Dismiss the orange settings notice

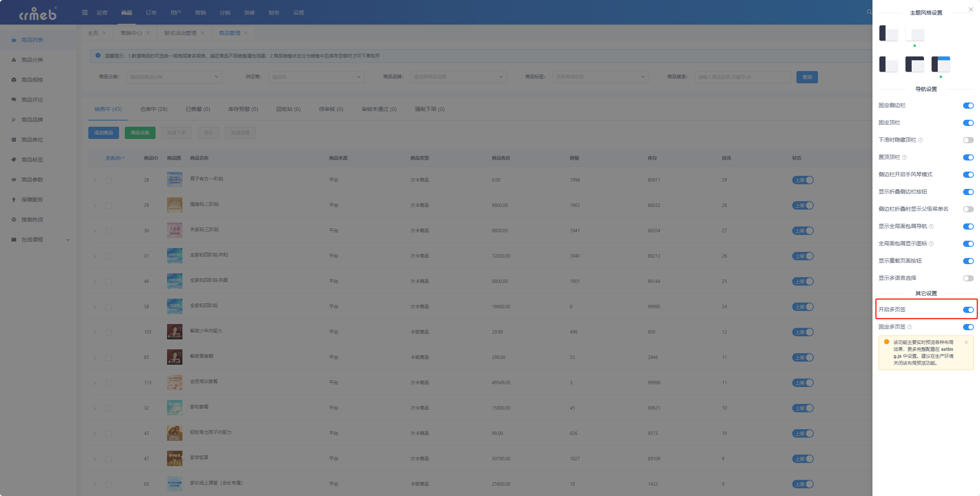click(966, 342)
